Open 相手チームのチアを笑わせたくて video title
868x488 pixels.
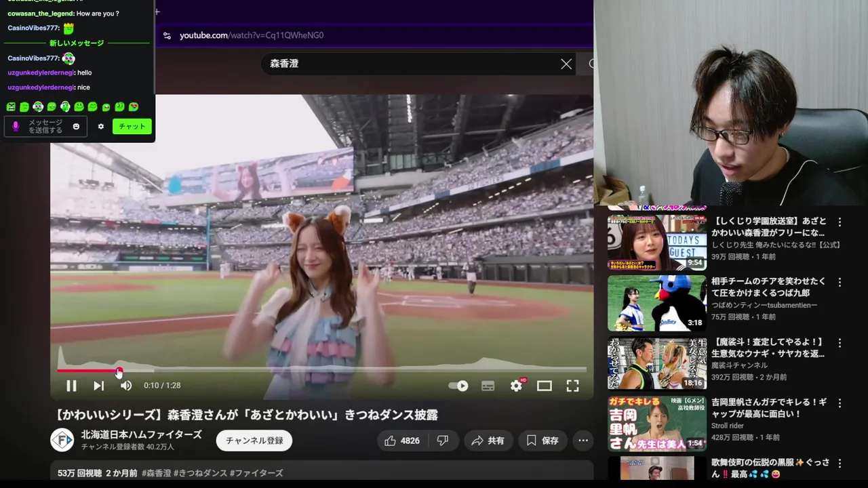769,287
